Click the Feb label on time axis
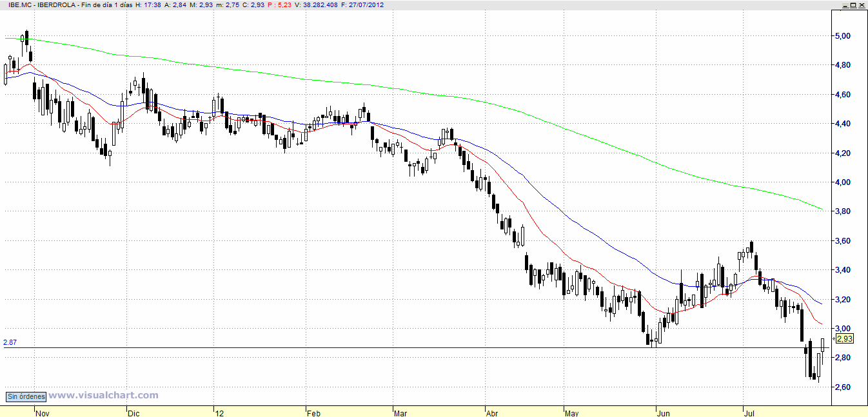The height and width of the screenshot is (417, 868). pos(314,412)
